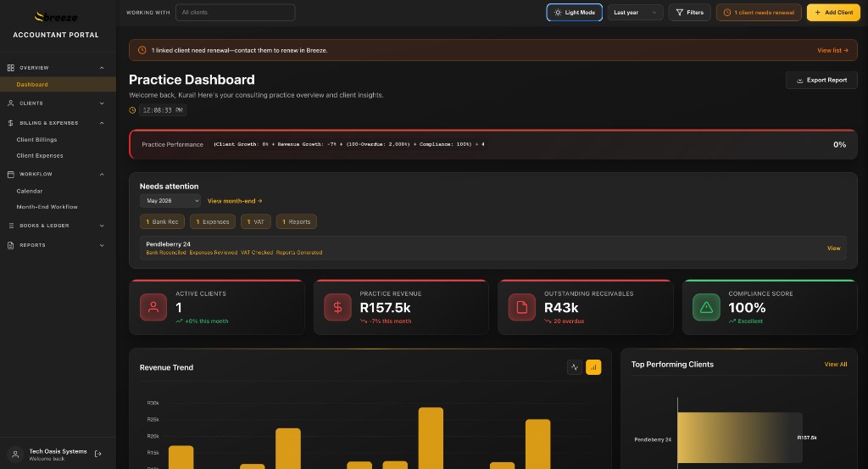Click the 1 client needs renewal button
Screen dimensions: 868x469
click(759, 12)
